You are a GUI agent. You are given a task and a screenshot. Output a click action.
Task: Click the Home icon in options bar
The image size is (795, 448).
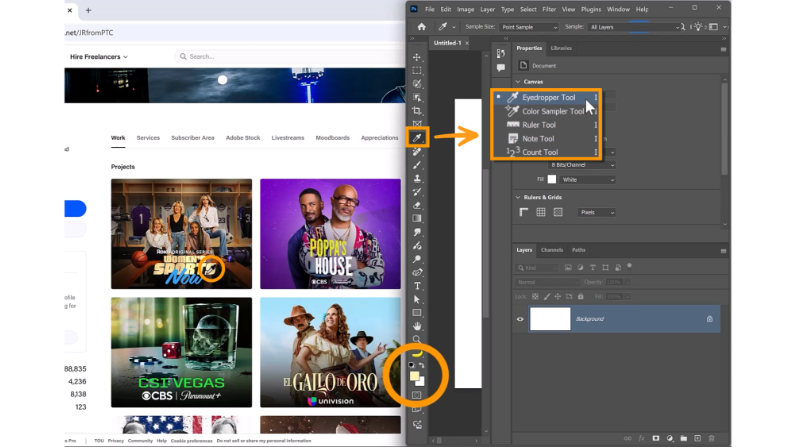(x=421, y=27)
